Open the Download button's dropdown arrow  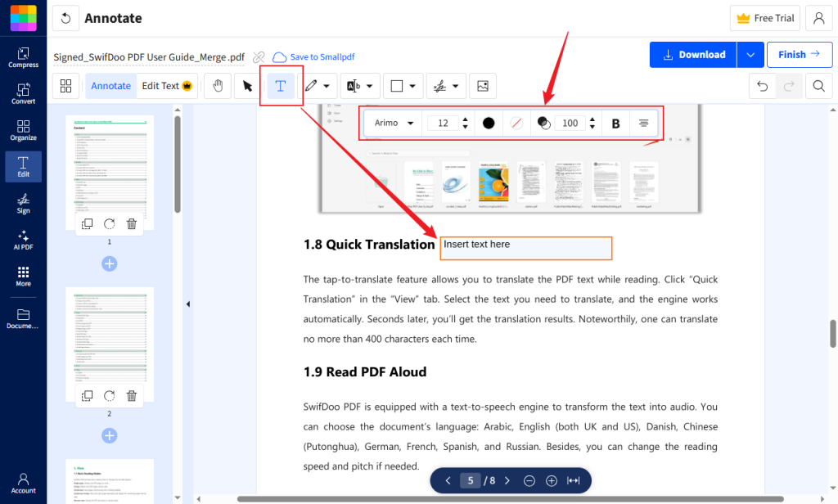pyautogui.click(x=750, y=54)
